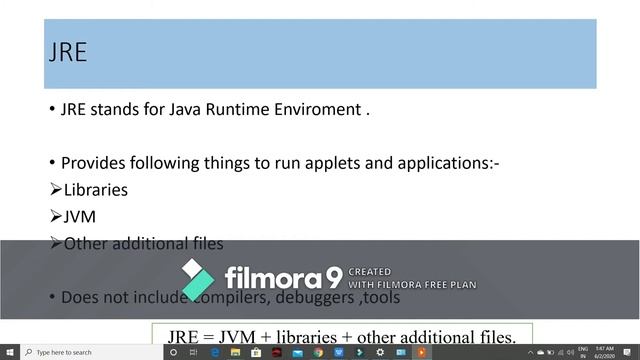640x360 pixels.
Task: Open the red-black app icon in taskbar
Action: coord(277,352)
